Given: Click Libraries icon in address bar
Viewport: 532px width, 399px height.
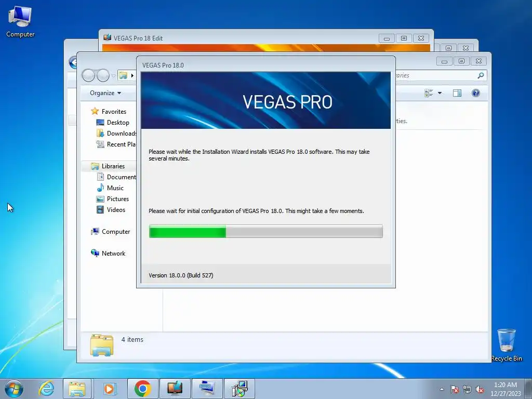Looking at the screenshot, I should pos(123,75).
